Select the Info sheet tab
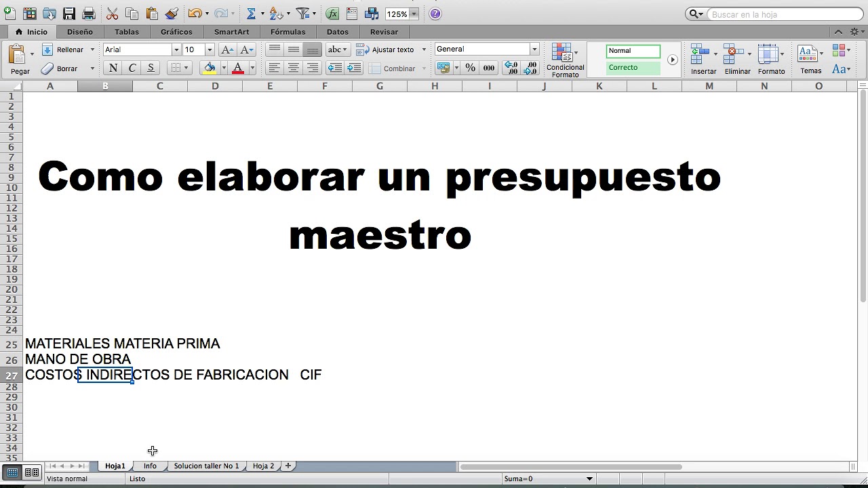868x488 pixels. [150, 466]
